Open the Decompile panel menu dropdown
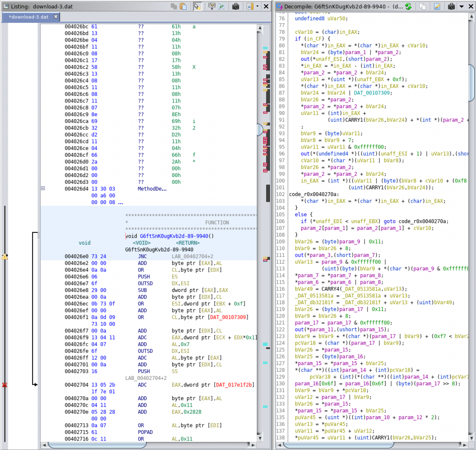The height and width of the screenshot is (450, 476). click(x=462, y=6)
